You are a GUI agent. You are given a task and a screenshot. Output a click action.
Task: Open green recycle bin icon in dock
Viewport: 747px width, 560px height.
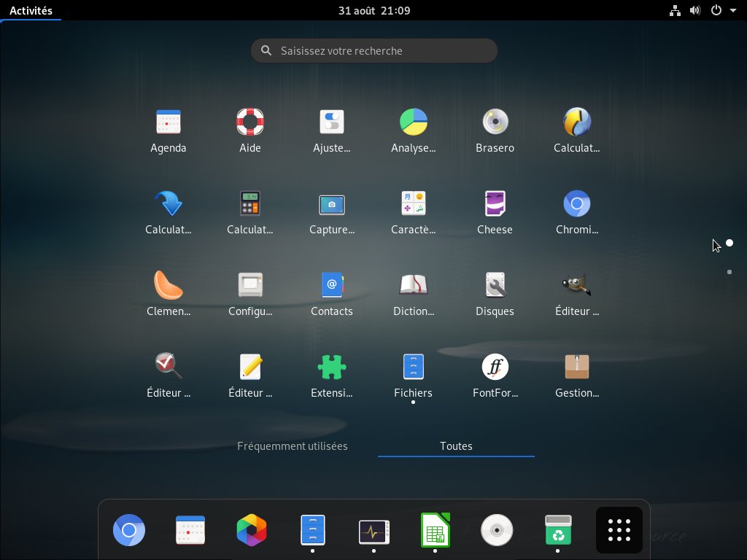(x=558, y=530)
